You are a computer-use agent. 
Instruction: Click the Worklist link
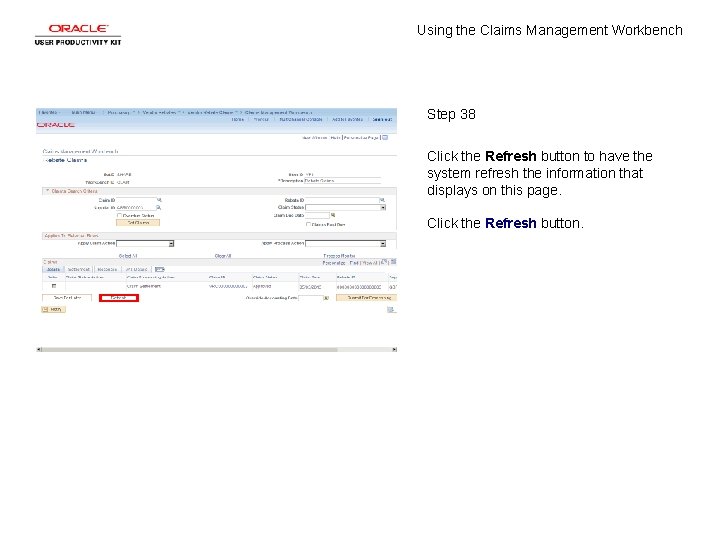[261, 119]
